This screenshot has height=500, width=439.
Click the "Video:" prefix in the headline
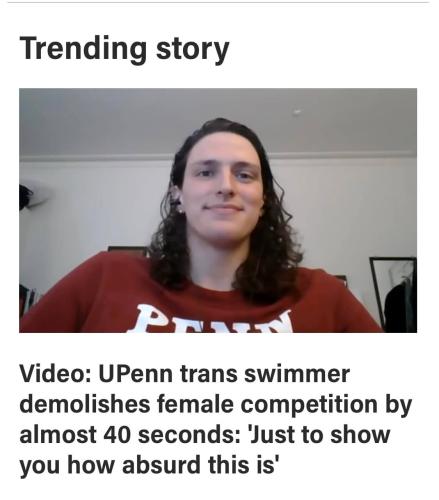[x=54, y=374]
